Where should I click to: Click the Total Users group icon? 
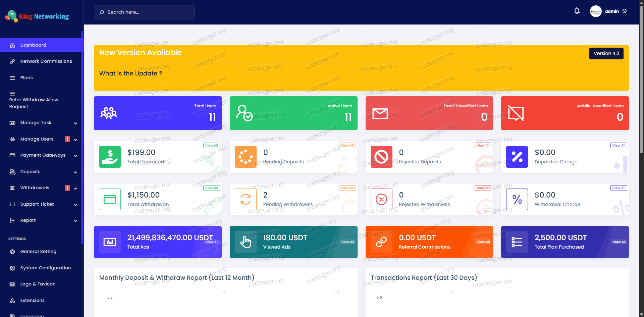(x=109, y=113)
